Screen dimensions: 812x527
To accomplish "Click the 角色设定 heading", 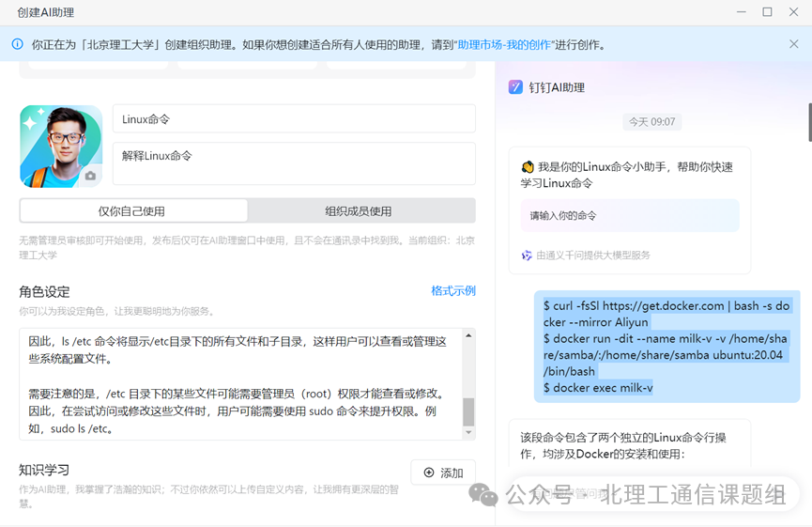I will pos(44,292).
